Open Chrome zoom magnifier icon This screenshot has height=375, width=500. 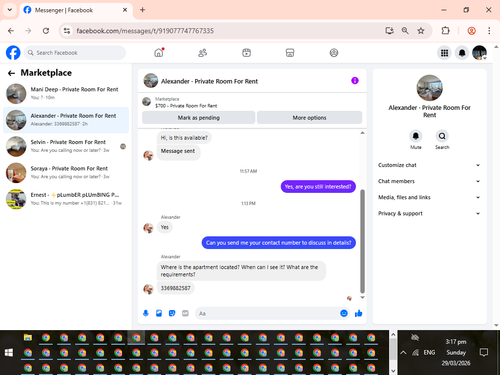pyautogui.click(x=405, y=31)
